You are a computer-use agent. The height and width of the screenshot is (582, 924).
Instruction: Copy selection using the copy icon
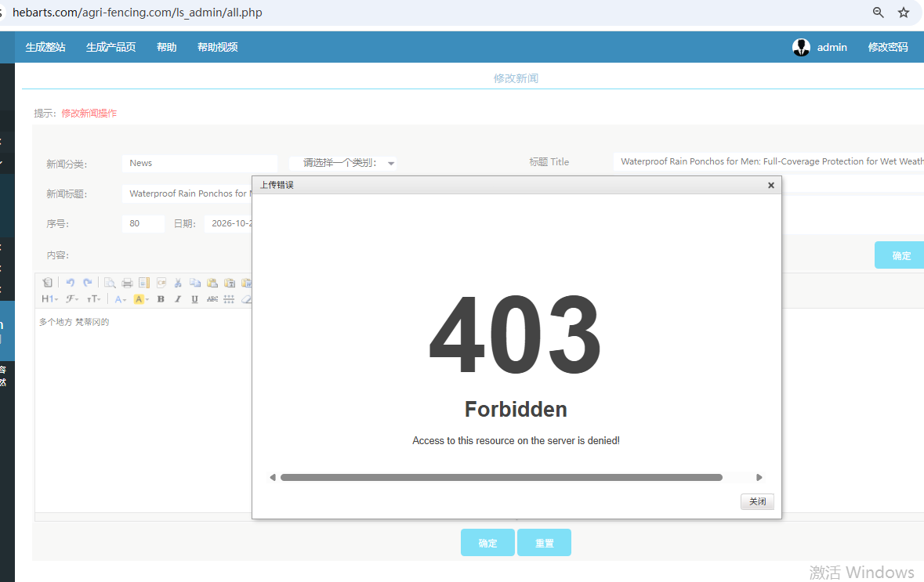tap(195, 283)
